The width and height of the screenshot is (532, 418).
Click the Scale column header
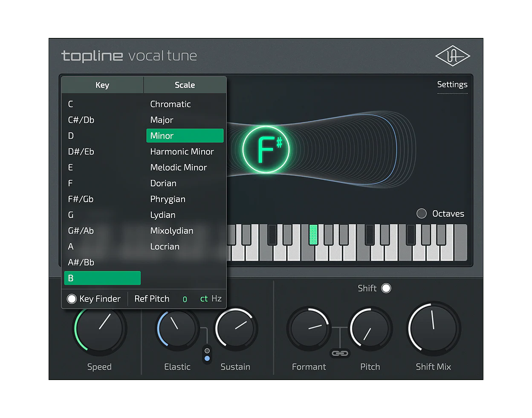click(x=185, y=85)
